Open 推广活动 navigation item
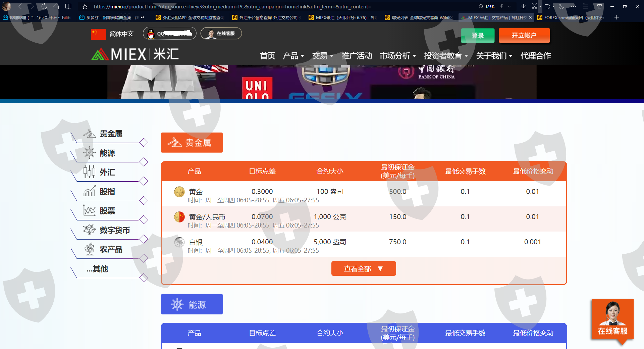This screenshot has height=349, width=644. 357,56
